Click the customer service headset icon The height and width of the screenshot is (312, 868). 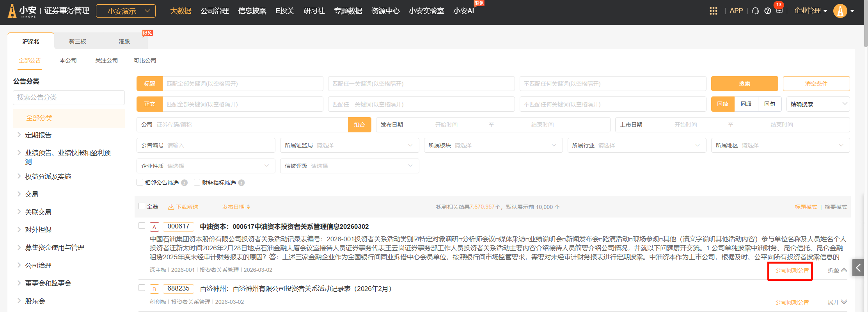(x=755, y=11)
